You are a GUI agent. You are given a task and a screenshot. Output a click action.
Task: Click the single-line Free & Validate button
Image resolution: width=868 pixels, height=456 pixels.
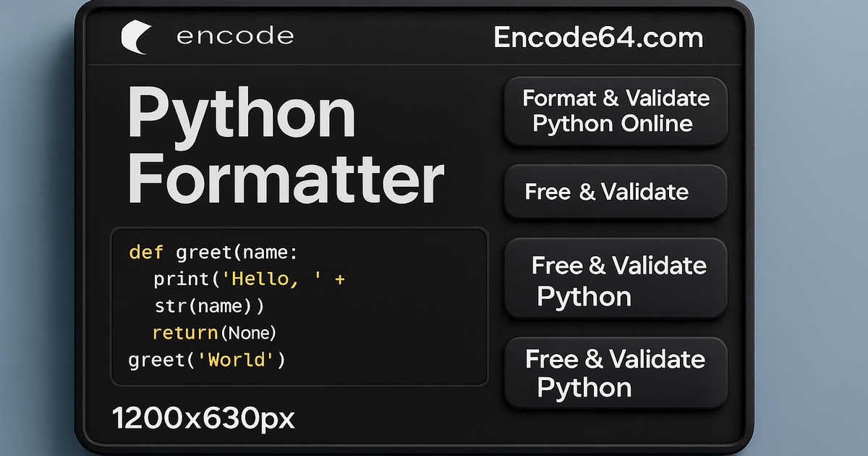[x=615, y=192]
